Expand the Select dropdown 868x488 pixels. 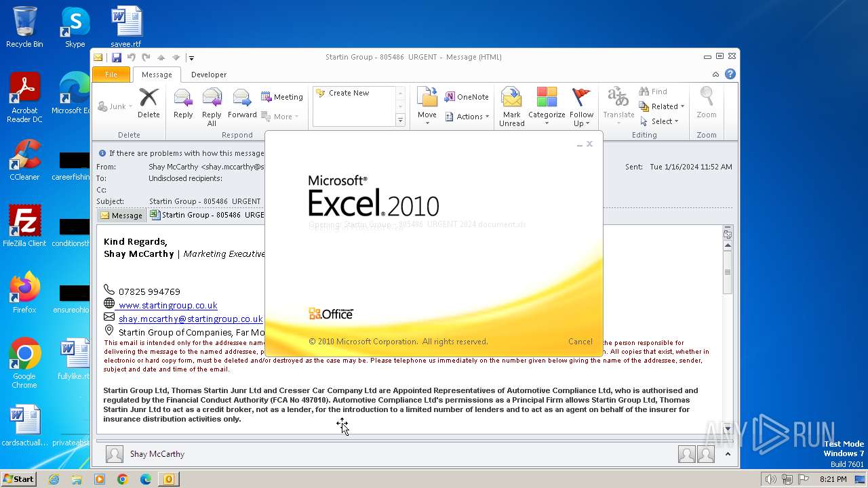660,121
